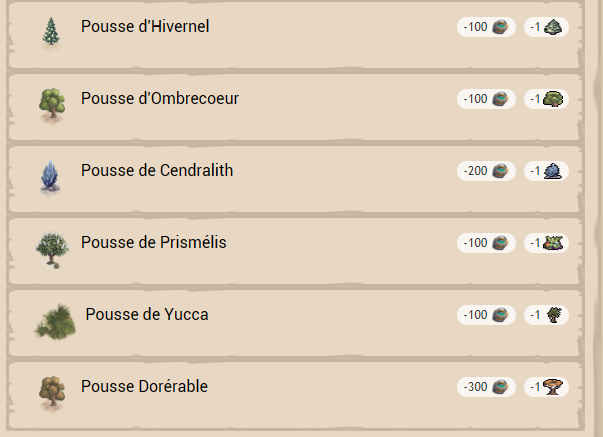Select the Pousse d'Hivernel label
The width and height of the screenshot is (603, 437).
pos(146,27)
